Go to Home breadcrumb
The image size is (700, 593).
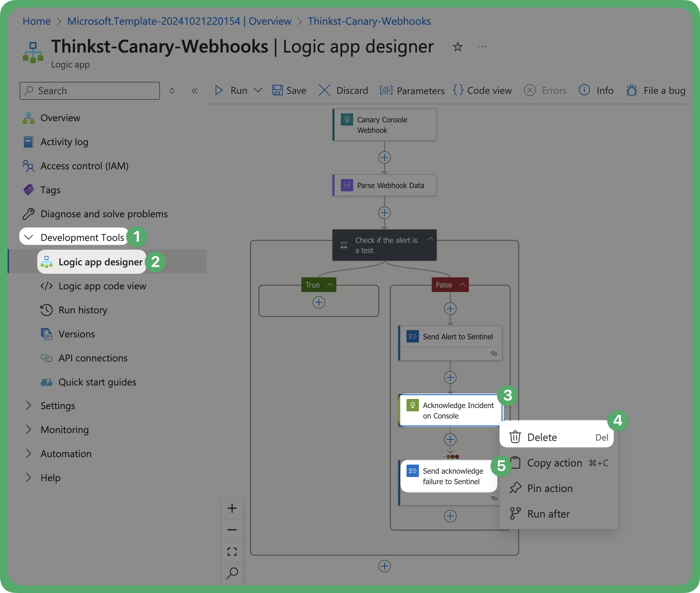click(36, 21)
